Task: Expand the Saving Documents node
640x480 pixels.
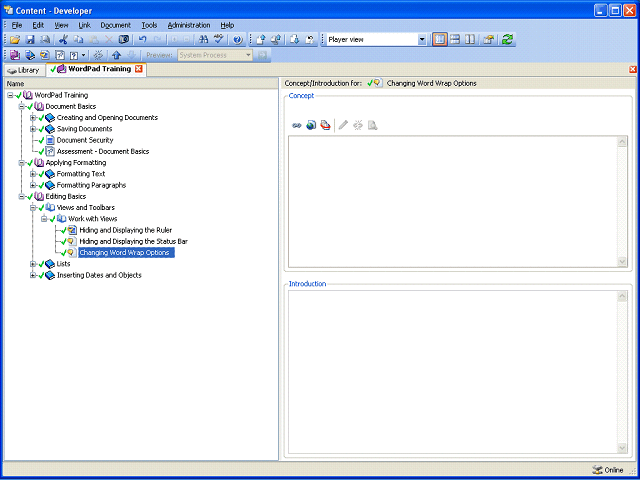Action: tap(33, 129)
